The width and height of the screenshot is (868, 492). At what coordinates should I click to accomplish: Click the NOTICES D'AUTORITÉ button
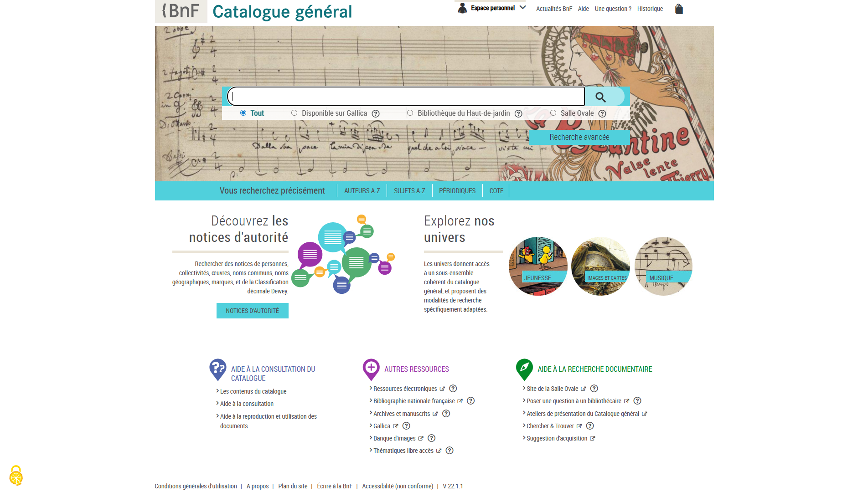point(252,311)
